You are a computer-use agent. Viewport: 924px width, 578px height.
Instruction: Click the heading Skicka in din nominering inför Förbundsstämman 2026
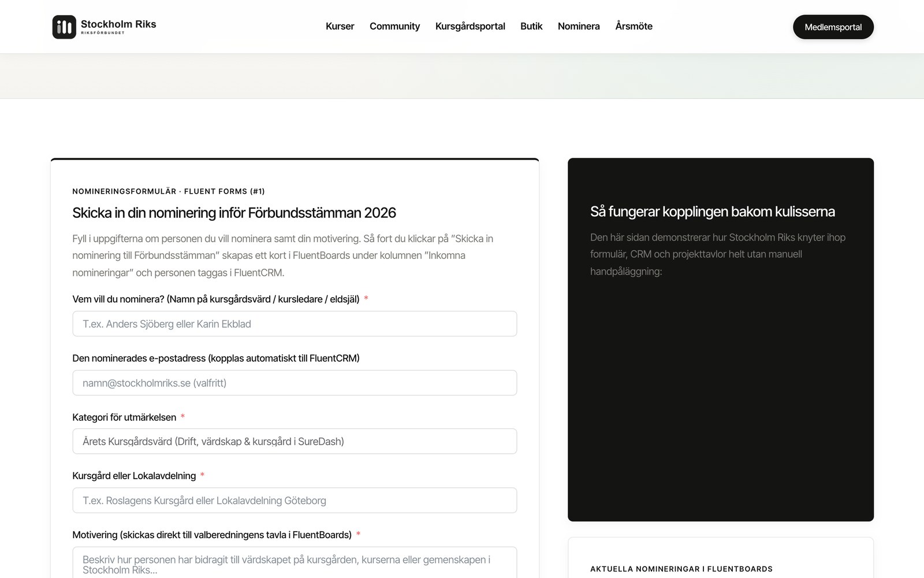[x=234, y=213]
